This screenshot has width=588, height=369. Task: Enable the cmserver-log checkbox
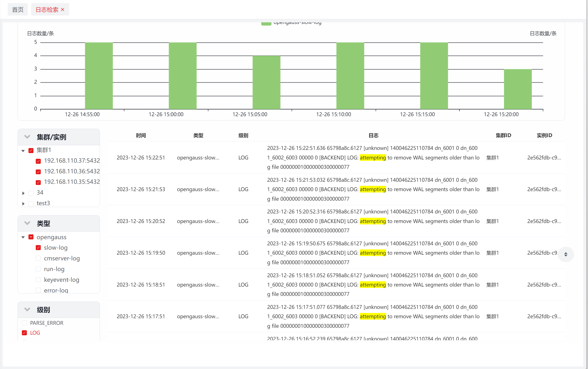[38, 258]
